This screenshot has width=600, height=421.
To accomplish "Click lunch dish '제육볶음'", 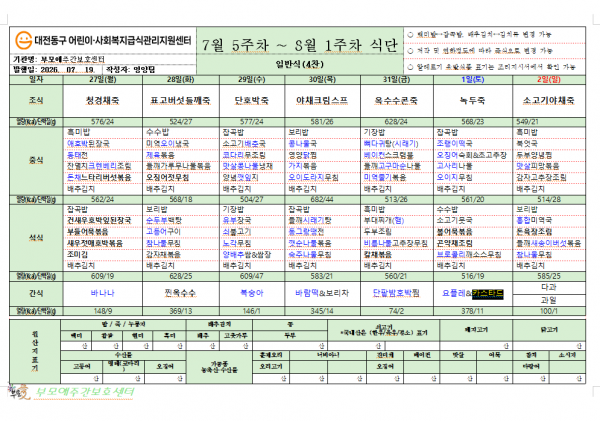I will coord(160,155).
